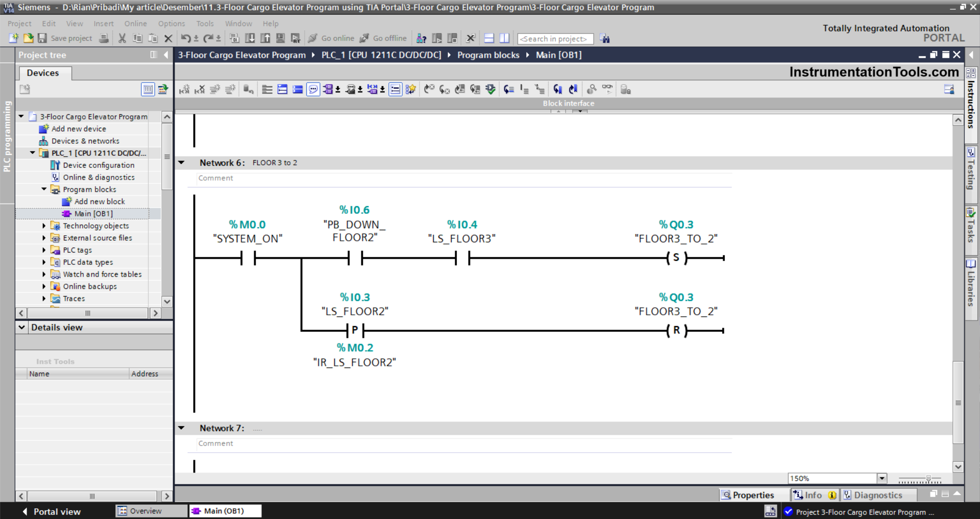980x519 pixels.
Task: Click Go offline button
Action: point(383,38)
